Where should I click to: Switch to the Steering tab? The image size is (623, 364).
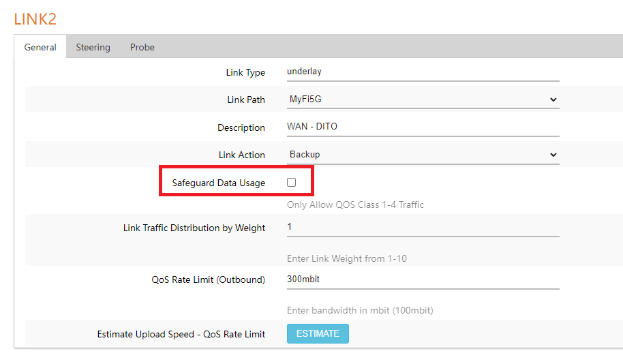click(x=93, y=47)
